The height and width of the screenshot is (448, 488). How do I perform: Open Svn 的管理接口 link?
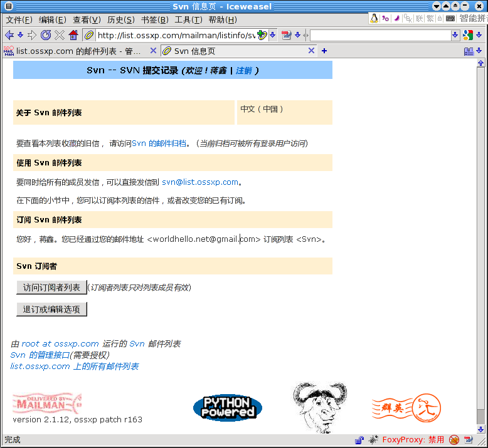(40, 355)
